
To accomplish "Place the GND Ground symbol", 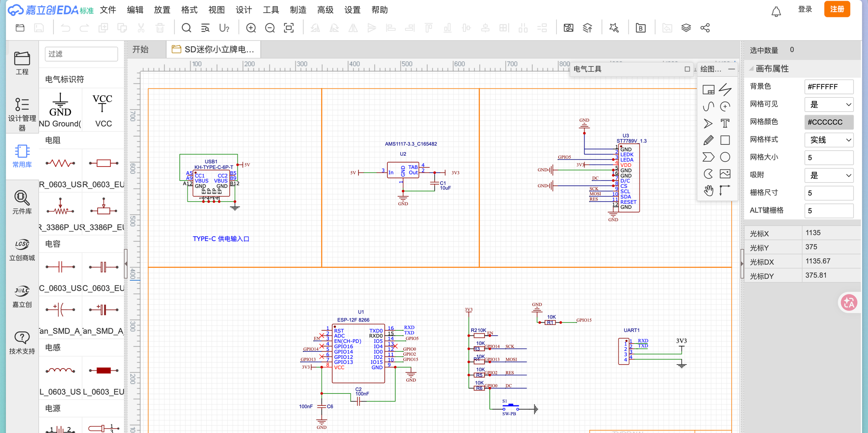I will coord(60,109).
